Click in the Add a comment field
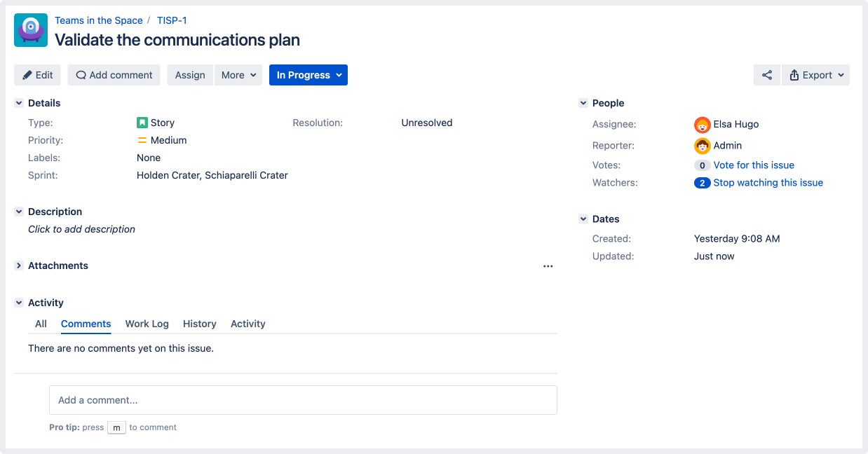This screenshot has height=454, width=868. tap(303, 400)
